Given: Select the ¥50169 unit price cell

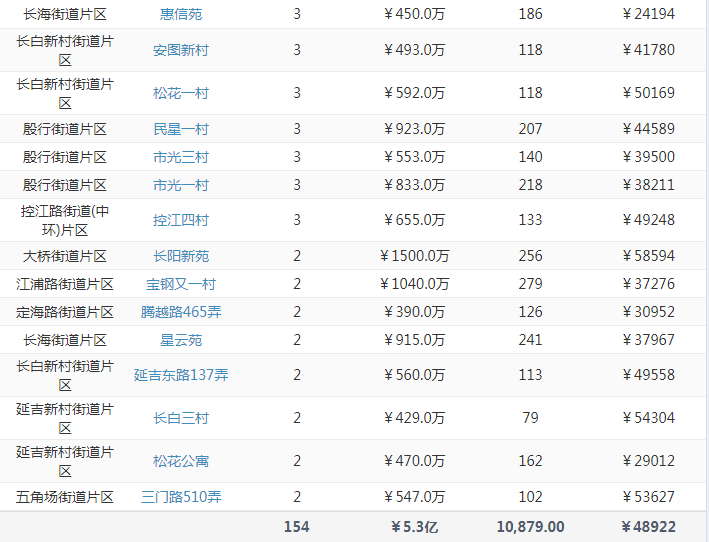Looking at the screenshot, I should pos(648,93).
